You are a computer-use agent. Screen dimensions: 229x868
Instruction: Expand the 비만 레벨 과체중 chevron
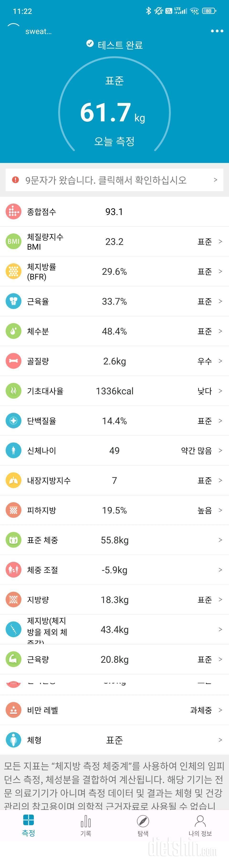tap(220, 710)
